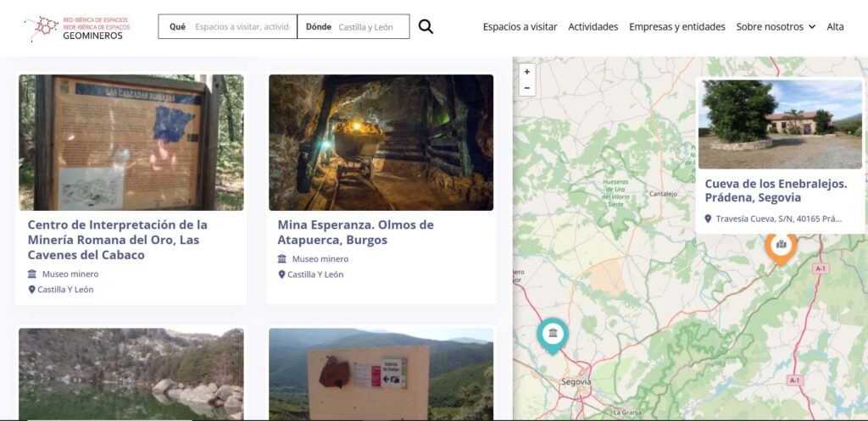
Task: Click museum icon under Mina Esperanza card
Action: point(281,259)
